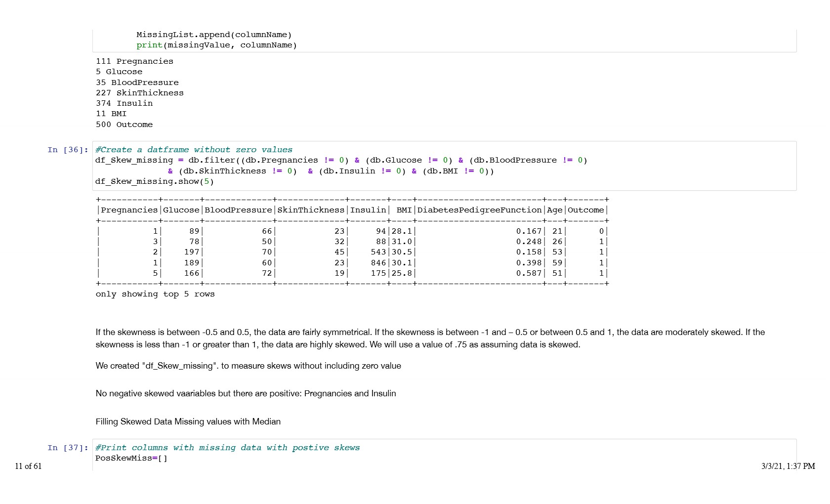The width and height of the screenshot is (830, 504).
Task: Click the Pregnancies column header in table
Action: [x=129, y=210]
